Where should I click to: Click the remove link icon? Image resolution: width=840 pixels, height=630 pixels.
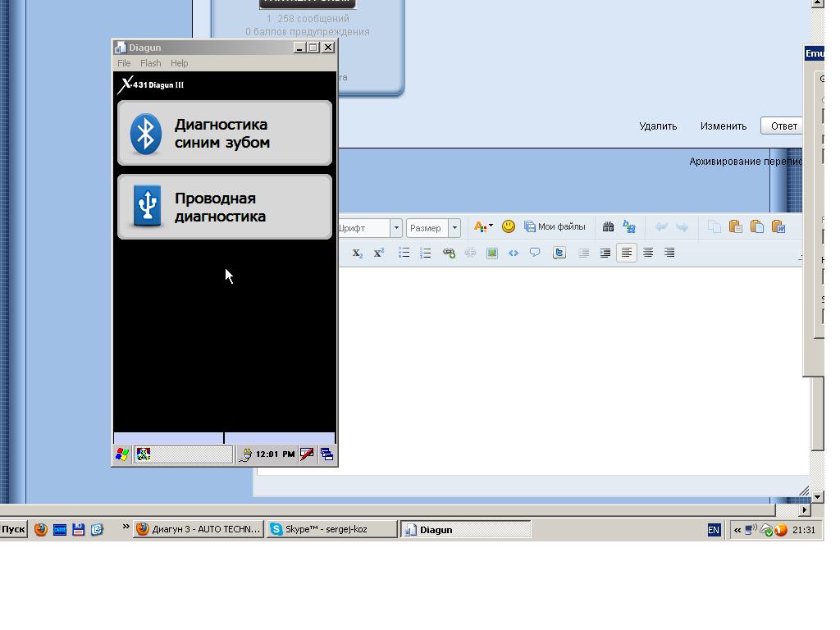[x=470, y=253]
